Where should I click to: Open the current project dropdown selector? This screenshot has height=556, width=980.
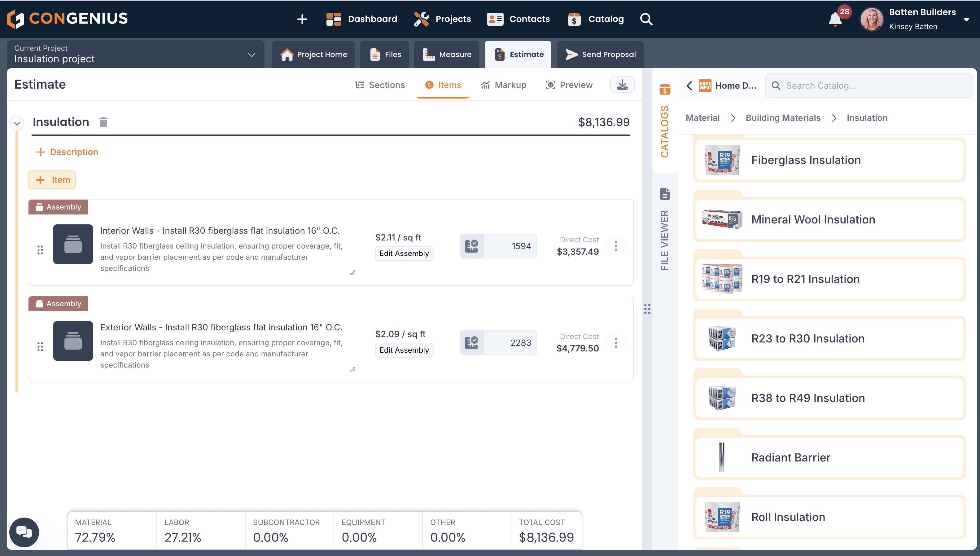pyautogui.click(x=251, y=55)
